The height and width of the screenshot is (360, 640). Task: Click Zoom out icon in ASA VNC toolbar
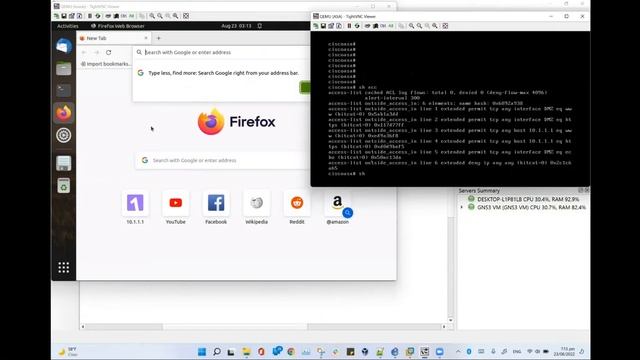pos(419,26)
